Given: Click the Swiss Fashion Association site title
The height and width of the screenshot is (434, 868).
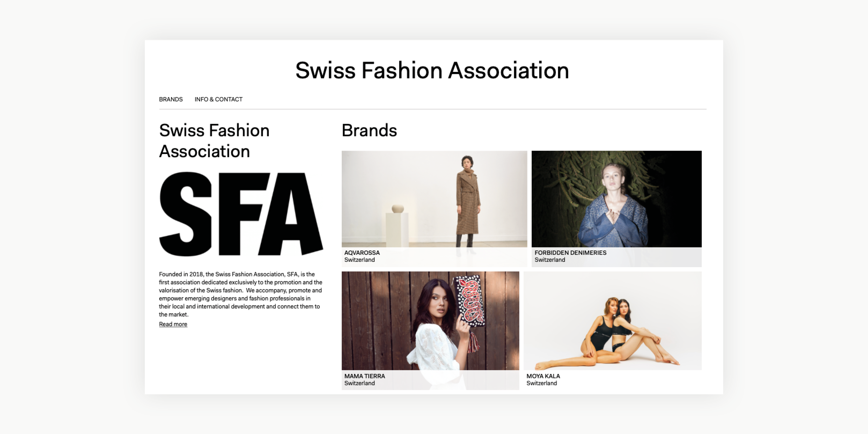Looking at the screenshot, I should coord(432,70).
